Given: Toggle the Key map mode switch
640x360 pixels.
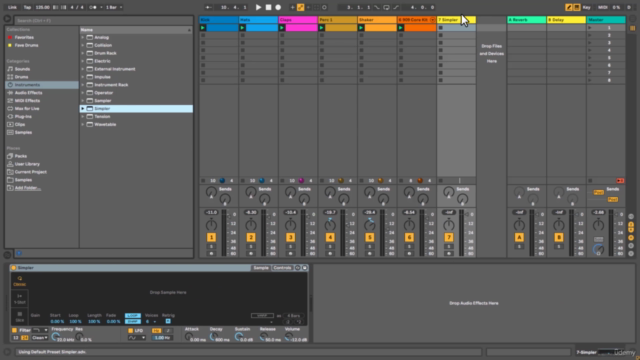Looking at the screenshot, I should click(587, 7).
